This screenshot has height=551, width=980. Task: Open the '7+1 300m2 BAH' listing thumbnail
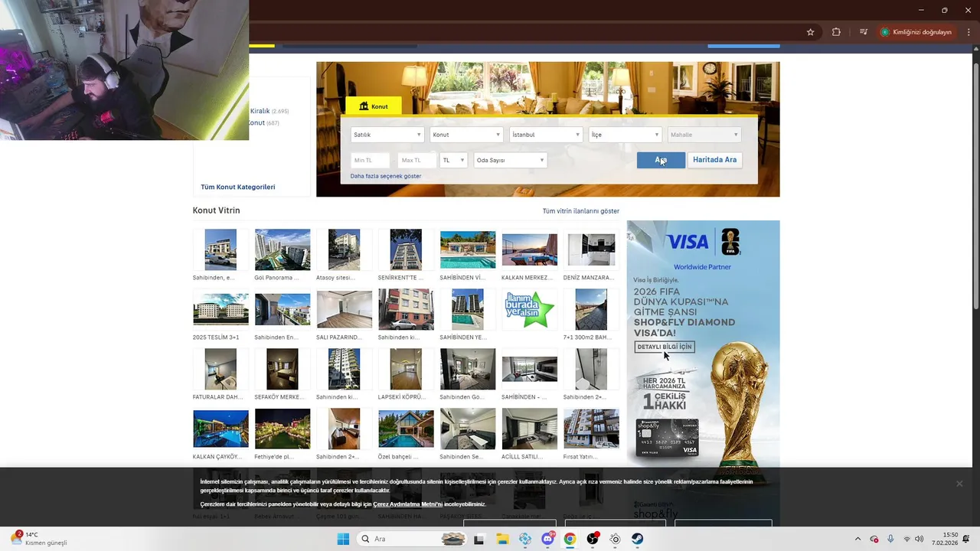(x=591, y=309)
